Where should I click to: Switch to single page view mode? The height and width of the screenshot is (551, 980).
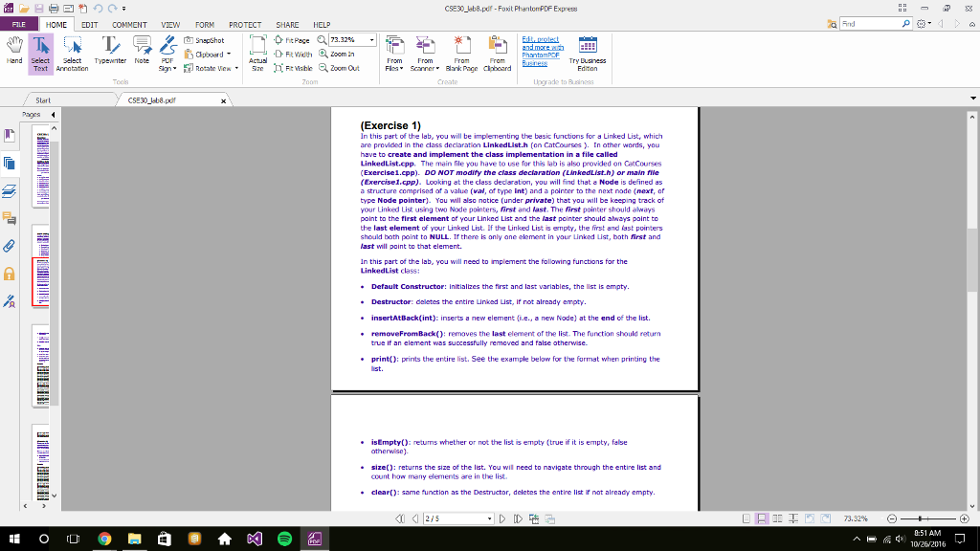pos(746,519)
